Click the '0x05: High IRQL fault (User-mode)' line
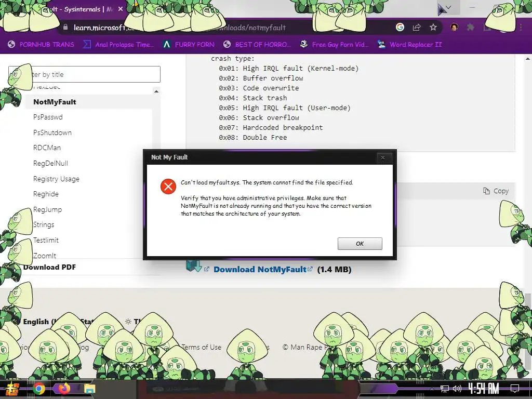Image resolution: width=532 pixels, height=399 pixels. (285, 108)
